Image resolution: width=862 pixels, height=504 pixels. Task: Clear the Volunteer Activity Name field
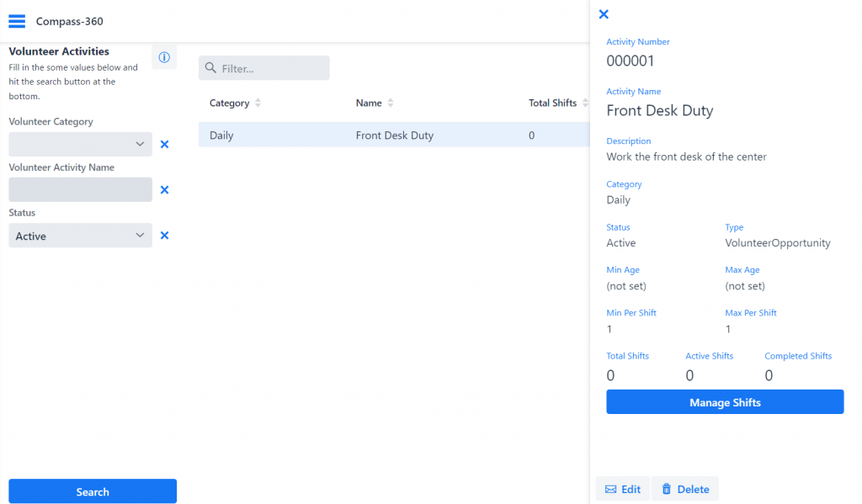(x=164, y=190)
